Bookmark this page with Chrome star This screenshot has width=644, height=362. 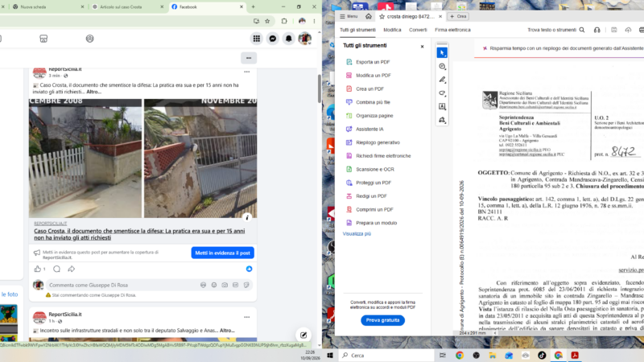click(267, 21)
